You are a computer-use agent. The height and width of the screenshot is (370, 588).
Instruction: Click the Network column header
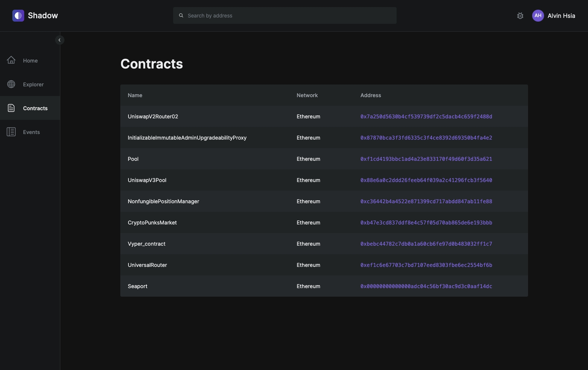pyautogui.click(x=307, y=95)
